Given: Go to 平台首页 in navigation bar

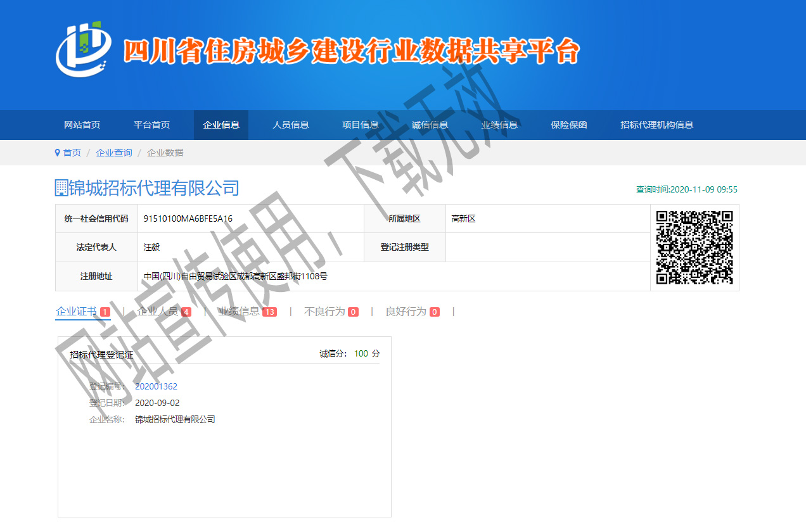Looking at the screenshot, I should [151, 125].
